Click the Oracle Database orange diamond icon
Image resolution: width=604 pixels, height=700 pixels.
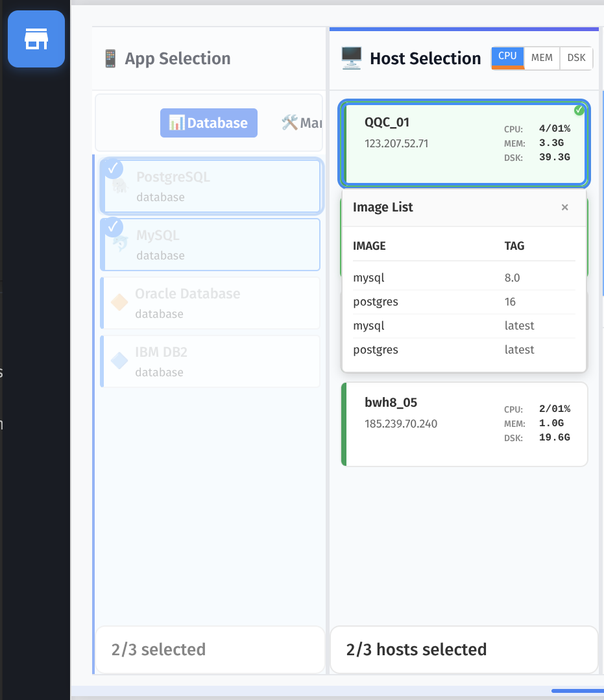[x=119, y=303]
